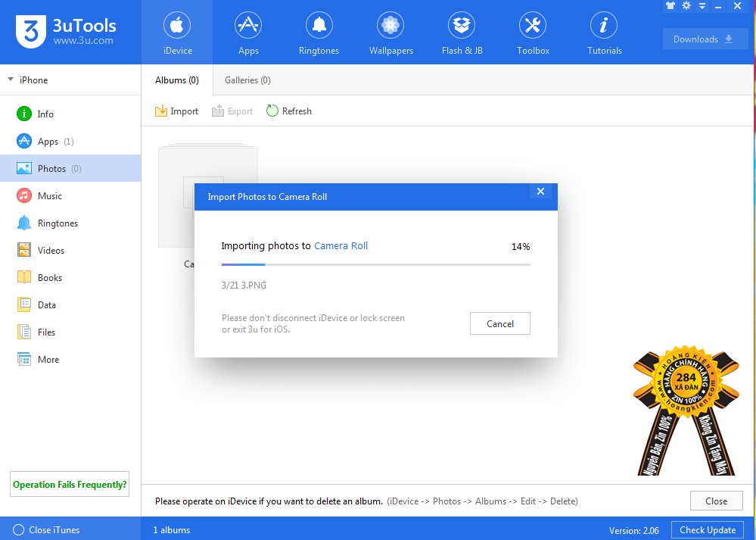Switch to the Galleries (0) tab
This screenshot has width=756, height=540.
tap(247, 80)
